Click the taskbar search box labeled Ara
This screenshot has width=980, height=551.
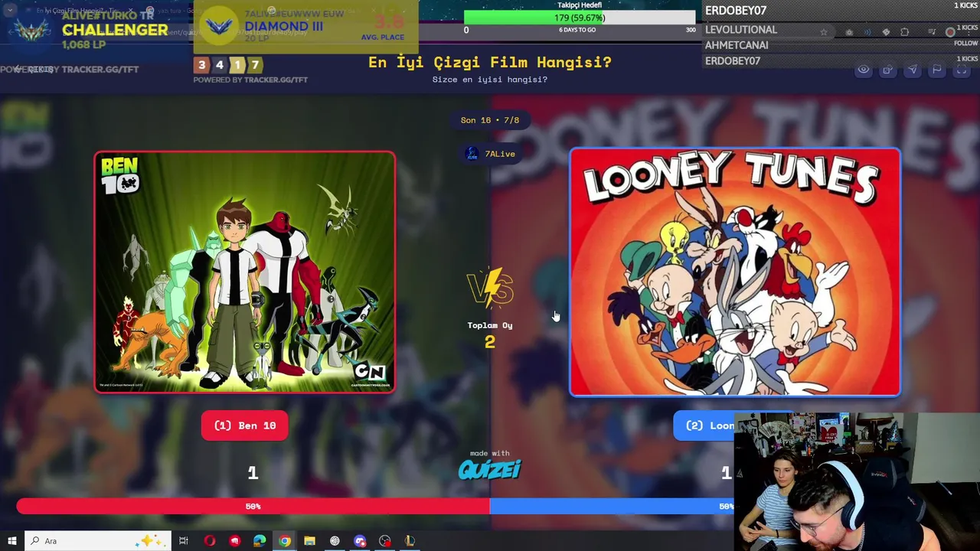tap(98, 541)
